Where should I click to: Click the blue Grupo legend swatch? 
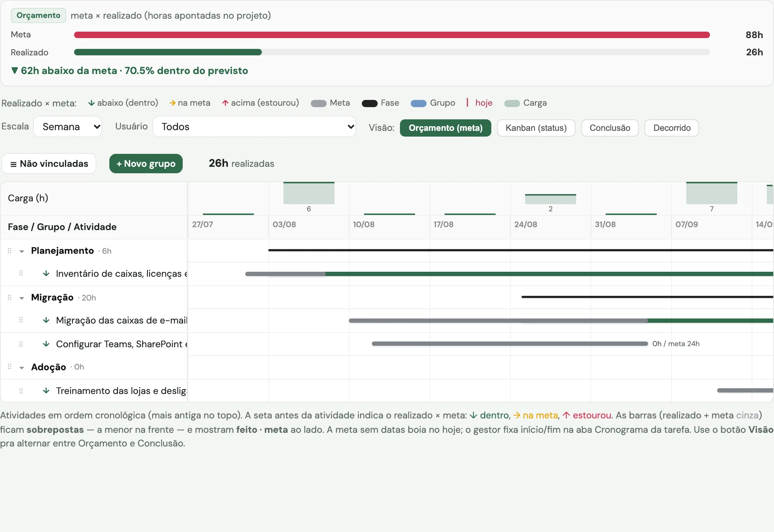tap(419, 104)
